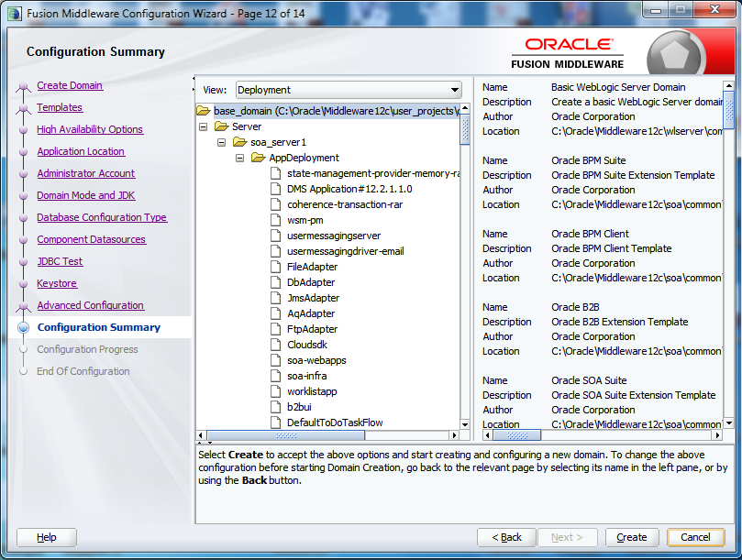
Task: Open the JDBC Test step
Action: point(60,261)
